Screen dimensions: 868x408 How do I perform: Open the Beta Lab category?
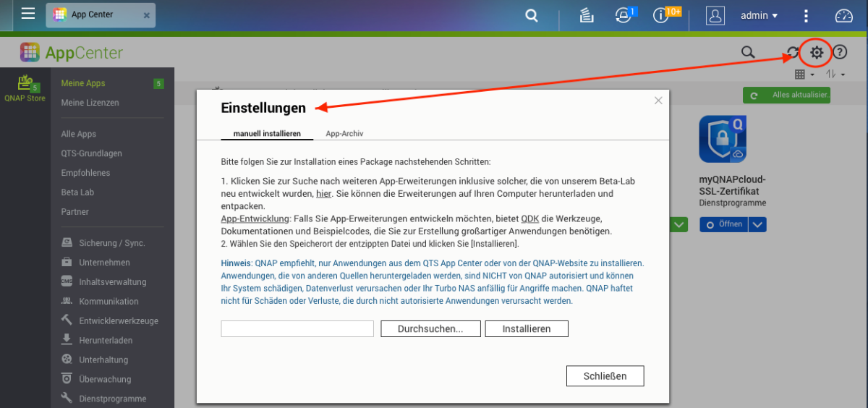77,192
